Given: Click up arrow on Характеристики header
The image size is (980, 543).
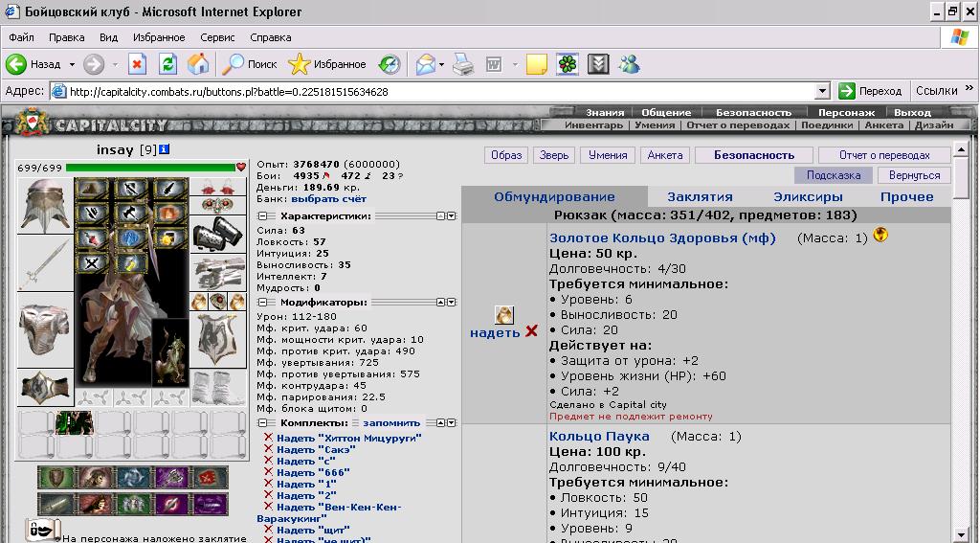Looking at the screenshot, I should click(x=440, y=215).
